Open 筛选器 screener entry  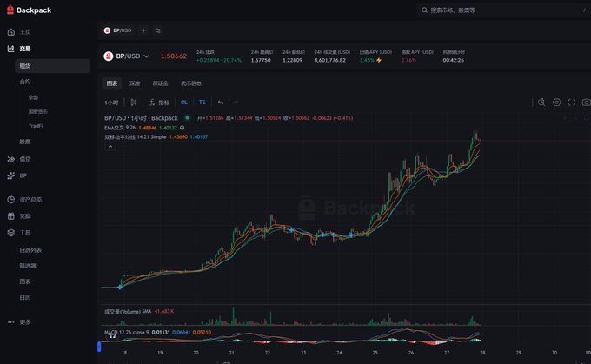[28, 266]
